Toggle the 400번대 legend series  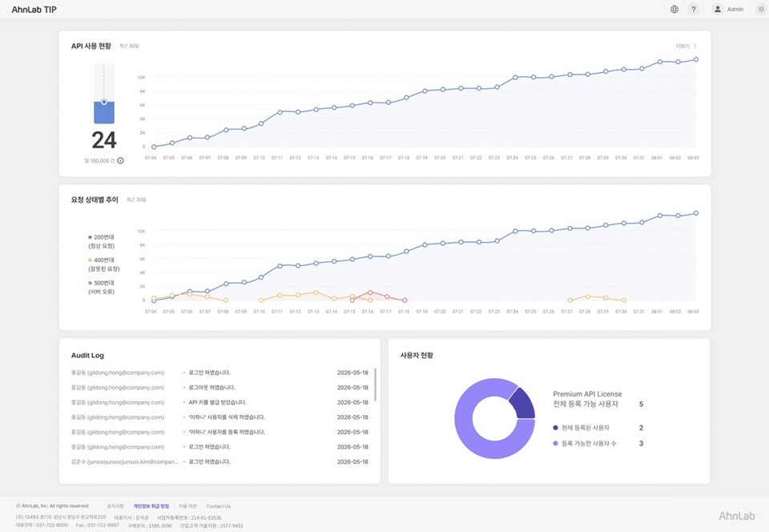coord(103,264)
